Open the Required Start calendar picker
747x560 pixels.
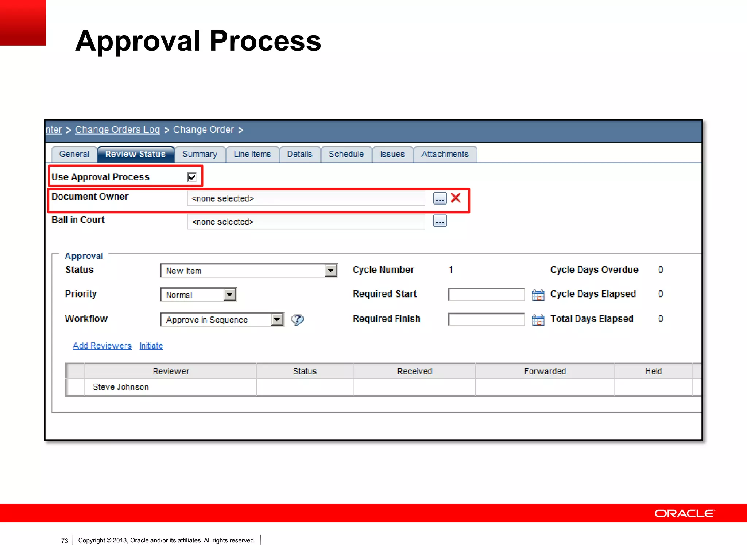(538, 295)
